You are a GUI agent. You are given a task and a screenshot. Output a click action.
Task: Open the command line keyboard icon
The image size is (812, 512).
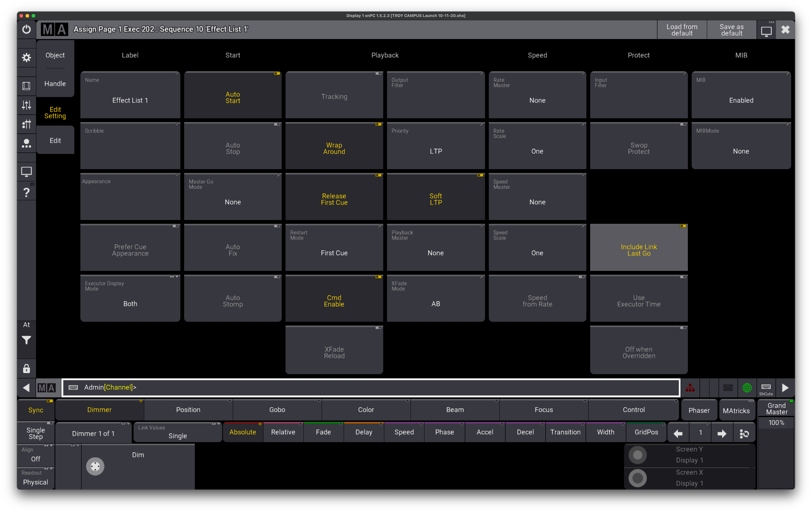73,387
